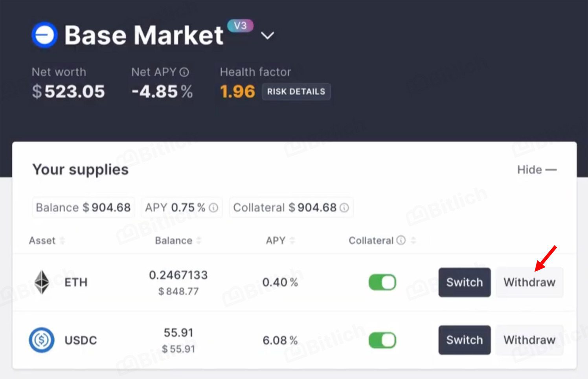This screenshot has width=588, height=379.
Task: Open RISK DETAILS for health factor
Action: (296, 92)
